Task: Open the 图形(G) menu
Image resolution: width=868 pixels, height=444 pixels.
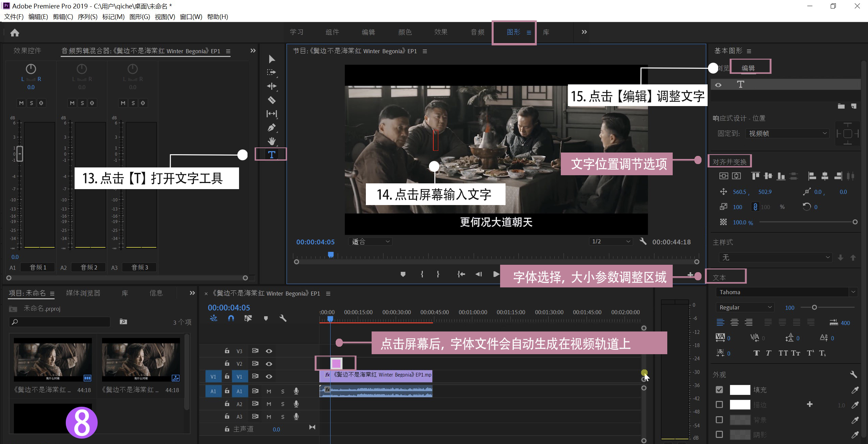Action: coord(140,17)
